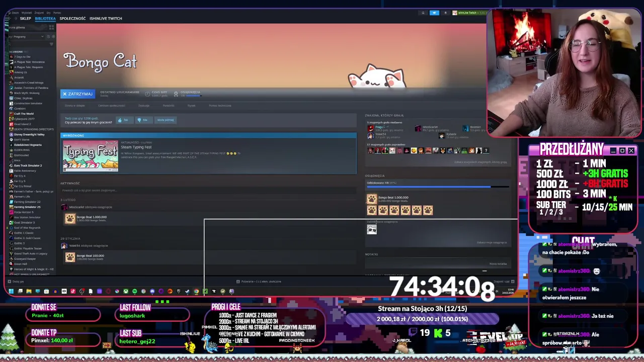This screenshot has width=644, height=362.
Task: Open the Steam menu in menu bar
Action: [x=15, y=13]
